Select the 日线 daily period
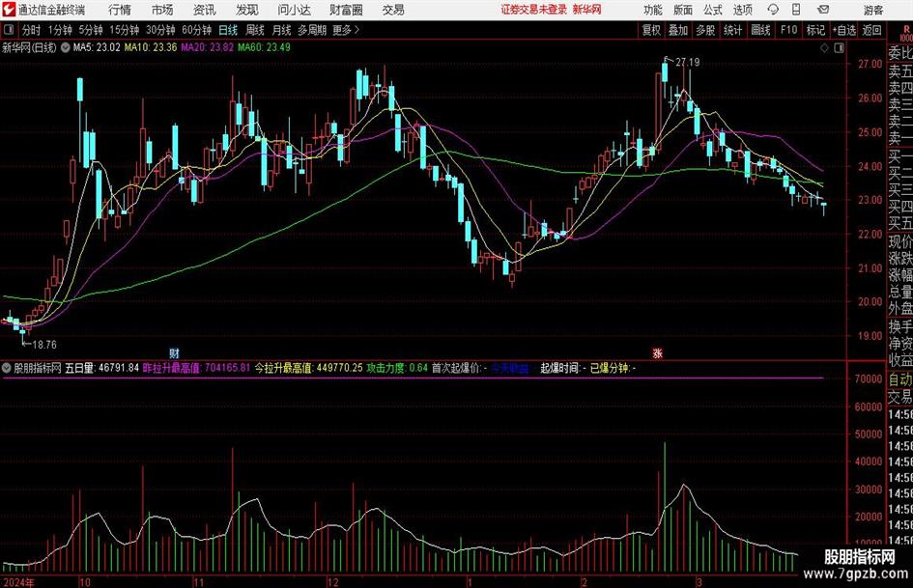The width and height of the screenshot is (913, 588). coord(228,30)
